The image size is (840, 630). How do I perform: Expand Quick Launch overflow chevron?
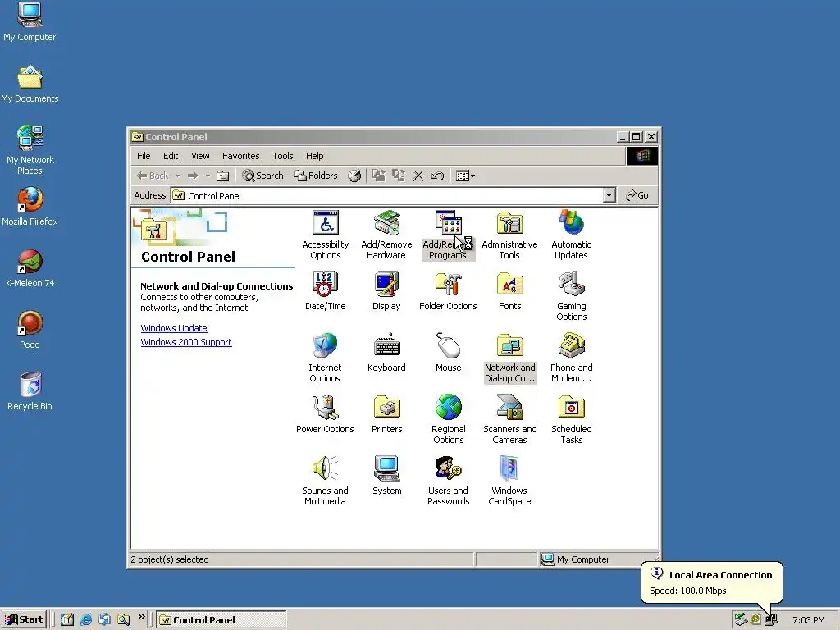coord(141,617)
